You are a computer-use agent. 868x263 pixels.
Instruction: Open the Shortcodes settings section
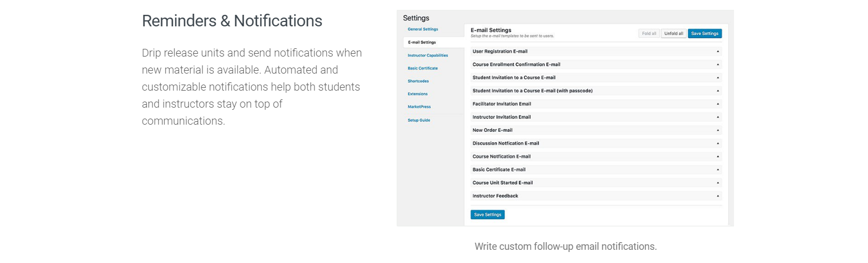coord(418,81)
